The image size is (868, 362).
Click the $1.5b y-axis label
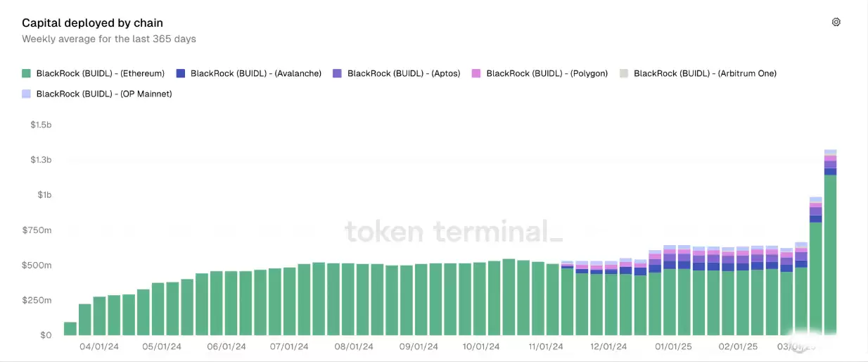point(41,125)
